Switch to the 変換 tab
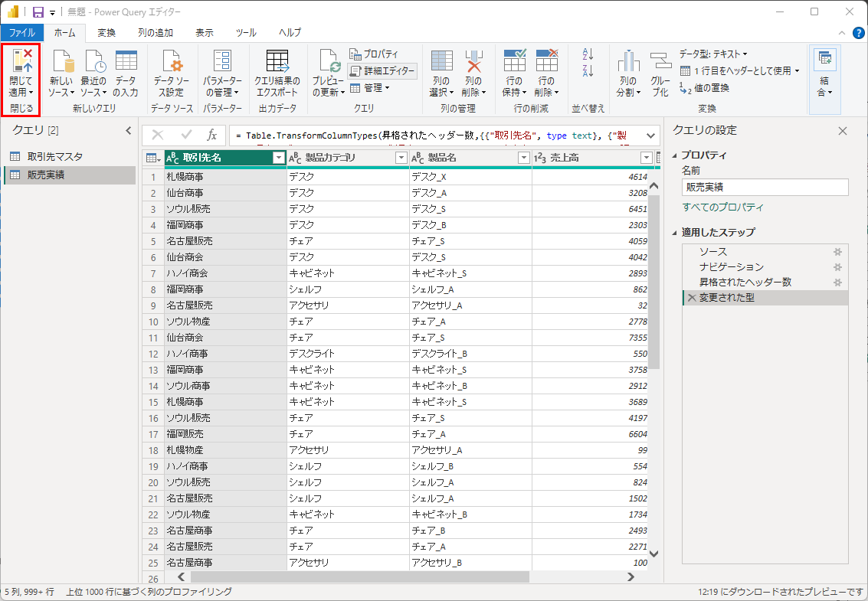The height and width of the screenshot is (601, 868). (106, 33)
